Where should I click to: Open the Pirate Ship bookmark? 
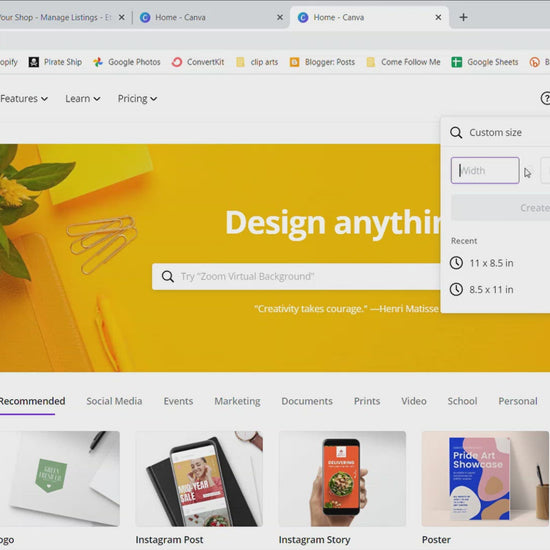pos(55,62)
